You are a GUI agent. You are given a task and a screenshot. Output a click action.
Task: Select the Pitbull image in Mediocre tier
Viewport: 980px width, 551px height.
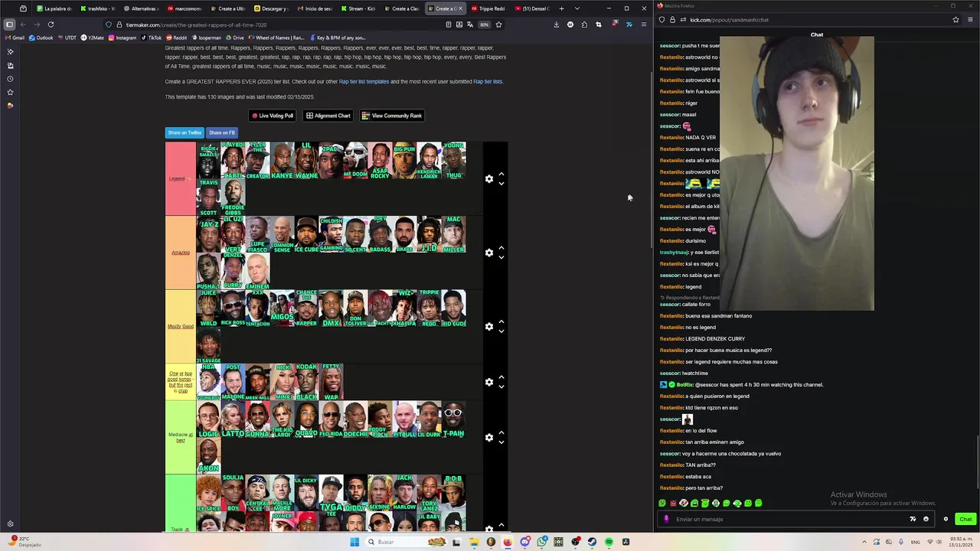point(404,419)
